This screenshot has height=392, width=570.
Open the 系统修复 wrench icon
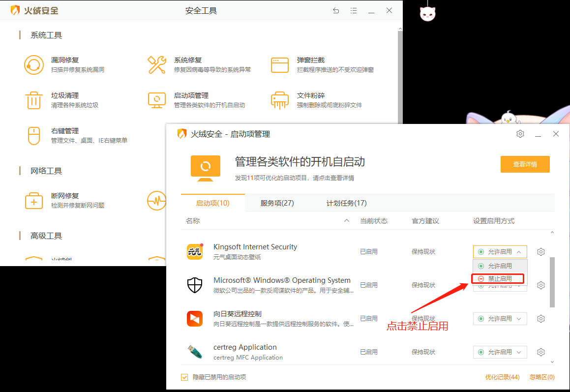pyautogui.click(x=157, y=65)
